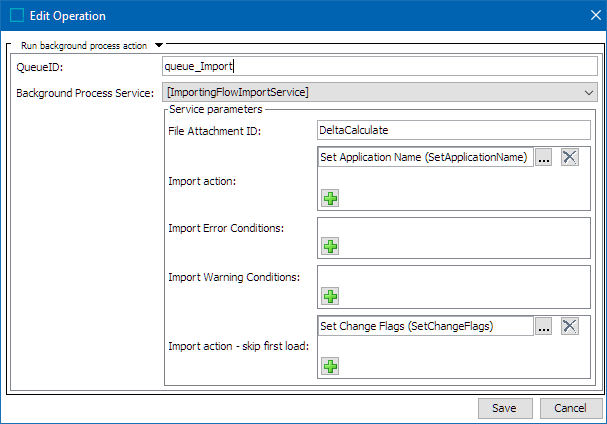
Task: Browse for Set Application Name action
Action: (x=544, y=157)
